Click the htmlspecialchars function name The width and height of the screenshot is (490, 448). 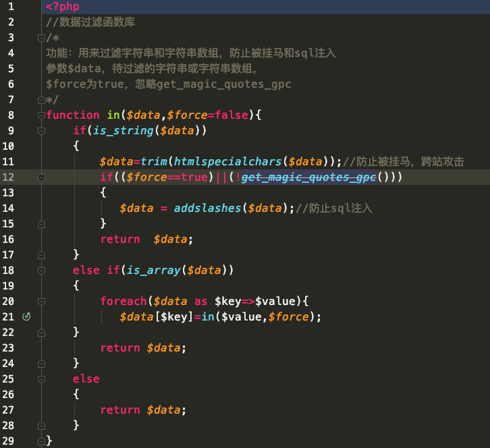coord(228,161)
